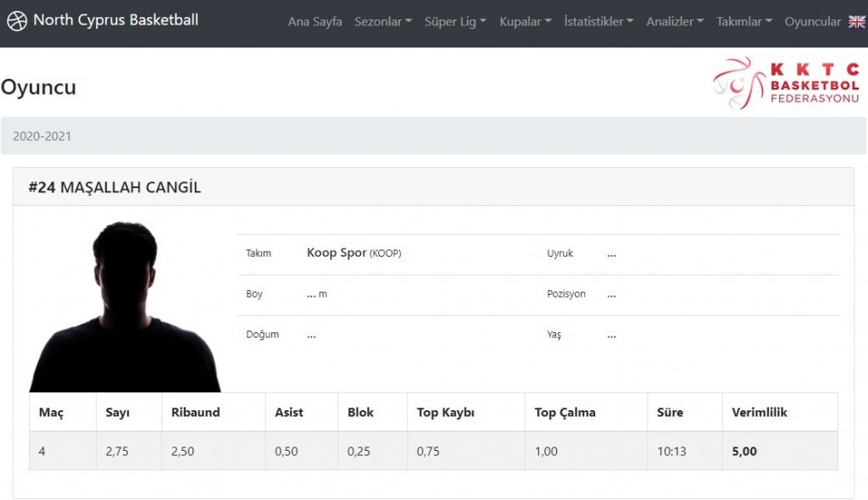Click the Top Çalma column header

565,413
